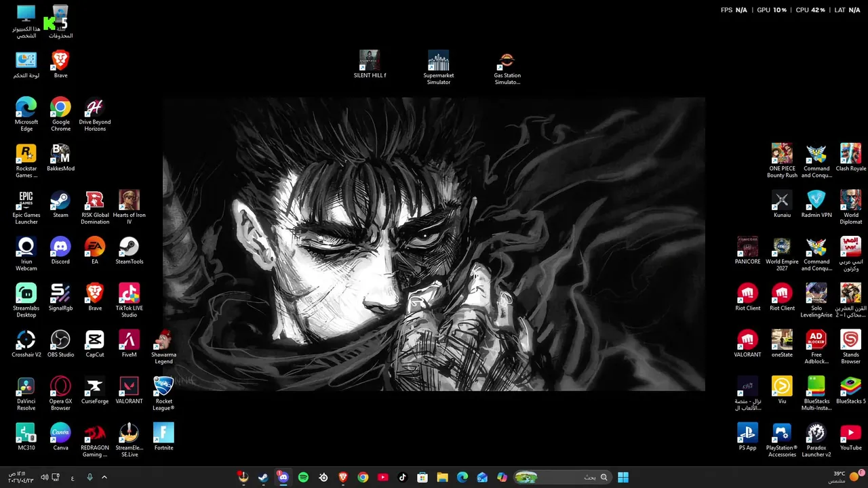Open File Explorer from the taskbar

[442, 477]
